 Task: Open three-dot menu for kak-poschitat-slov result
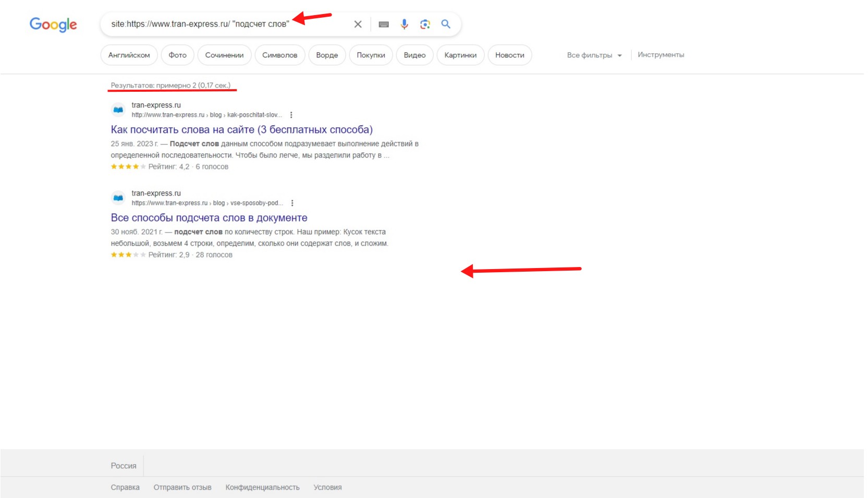click(x=291, y=115)
